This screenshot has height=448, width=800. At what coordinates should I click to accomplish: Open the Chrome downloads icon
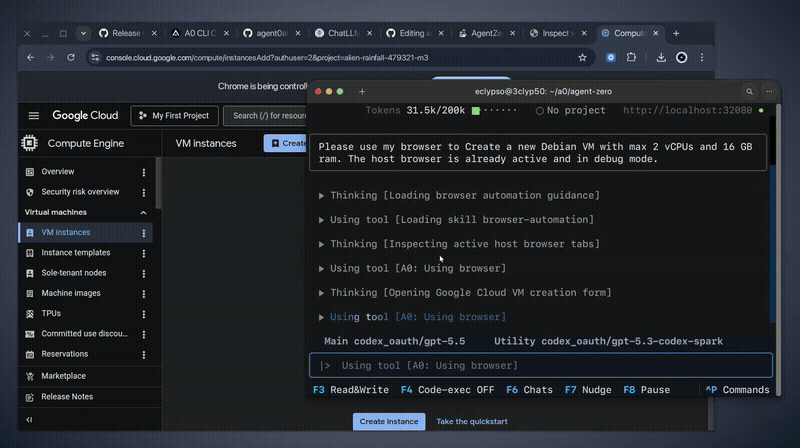click(661, 57)
